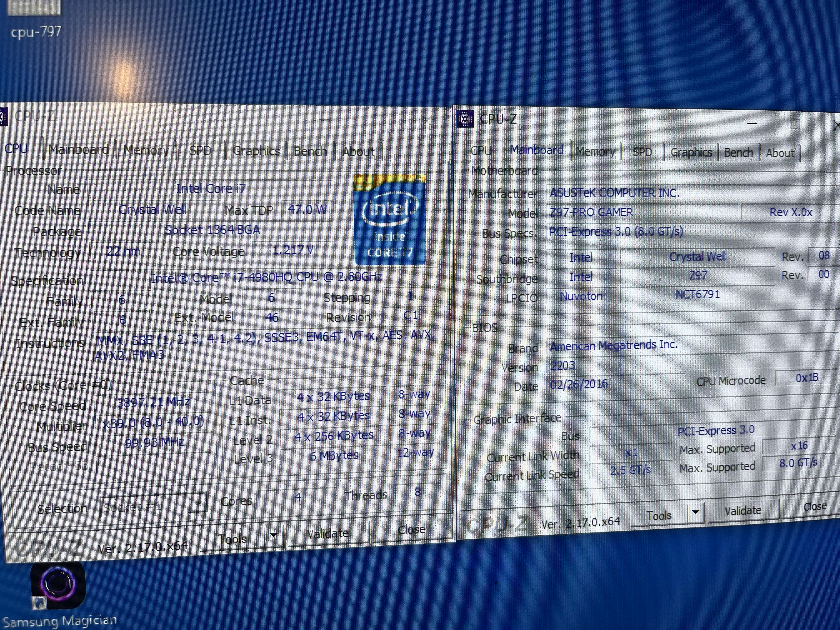Click the Intel Core i7 logo badge
Image resolution: width=840 pixels, height=630 pixels.
390,220
